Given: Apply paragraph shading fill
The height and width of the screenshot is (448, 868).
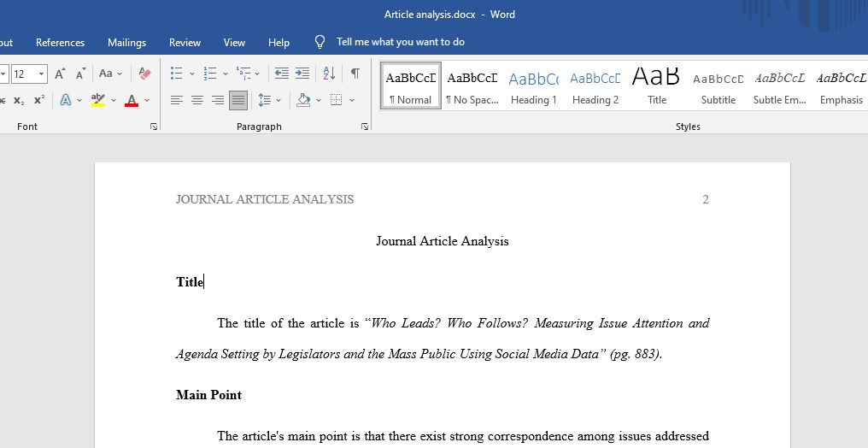Looking at the screenshot, I should point(303,100).
